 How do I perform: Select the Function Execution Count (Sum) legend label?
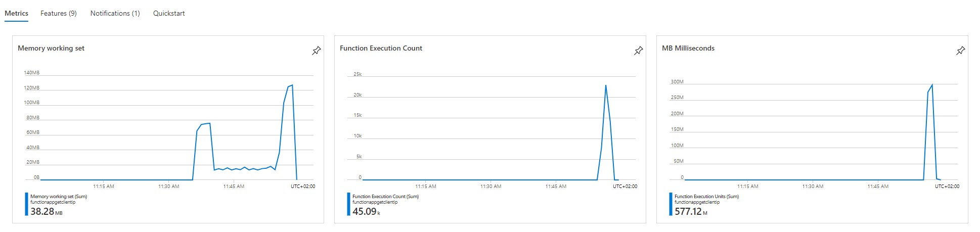pyautogui.click(x=385, y=197)
